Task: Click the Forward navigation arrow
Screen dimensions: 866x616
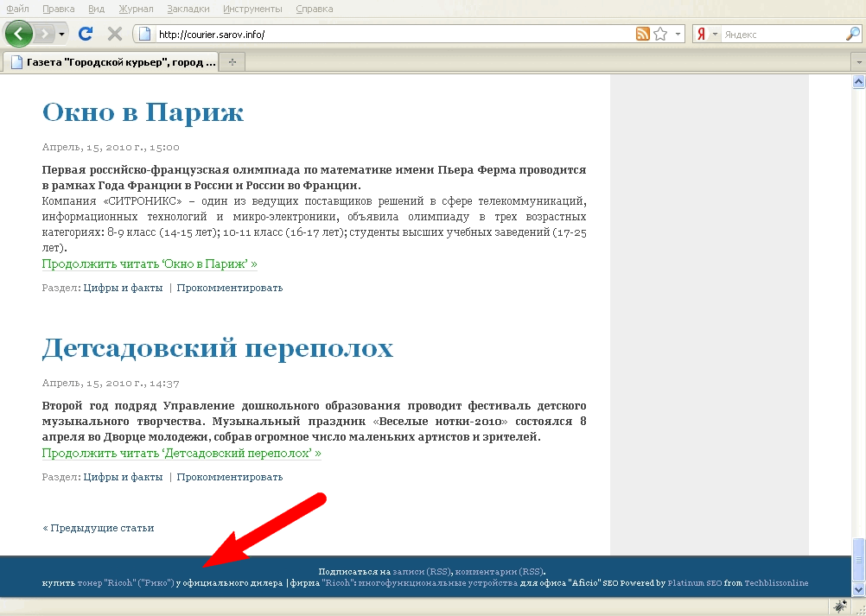Action: [46, 34]
